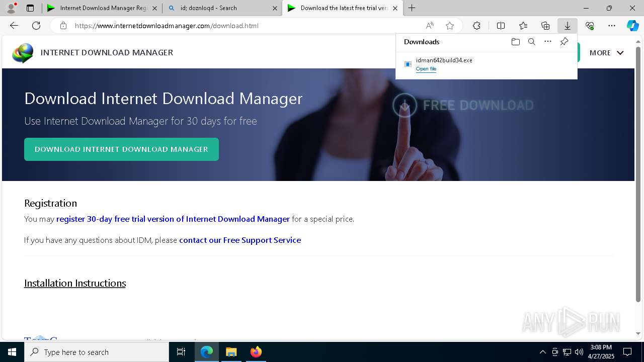Open volume control in system tray
Image resolution: width=644 pixels, height=362 pixels.
tap(579, 352)
